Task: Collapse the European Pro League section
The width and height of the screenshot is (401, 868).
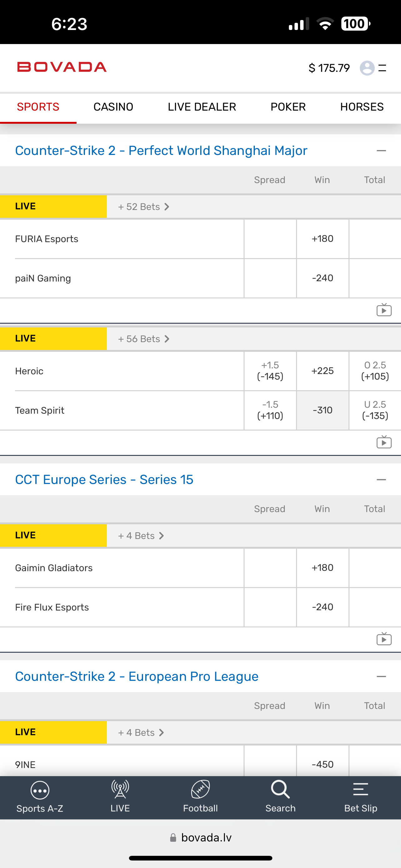Action: (381, 676)
